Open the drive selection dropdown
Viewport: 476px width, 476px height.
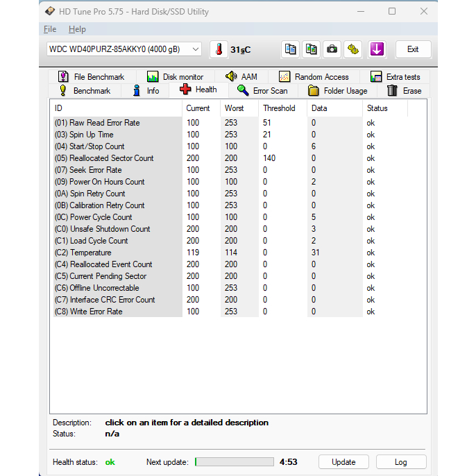coord(195,49)
